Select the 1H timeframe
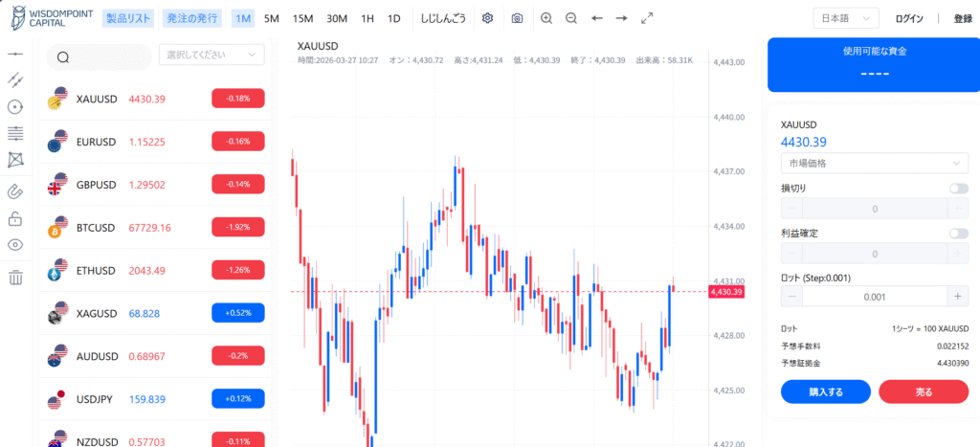Image resolution: width=980 pixels, height=447 pixels. click(367, 18)
